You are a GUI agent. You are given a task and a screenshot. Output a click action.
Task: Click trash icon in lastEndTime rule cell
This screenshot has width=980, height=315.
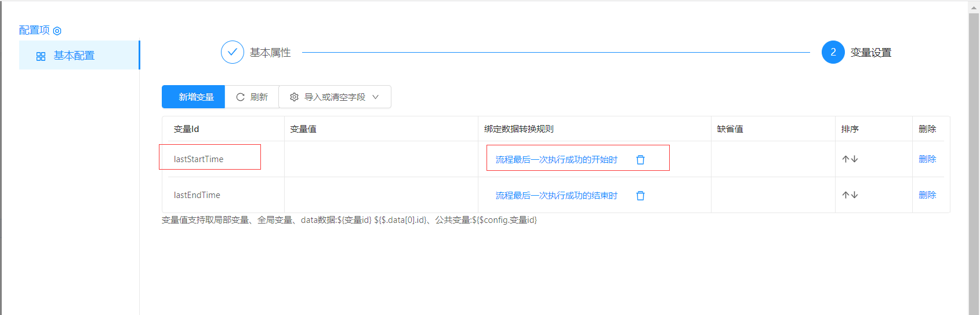point(640,196)
